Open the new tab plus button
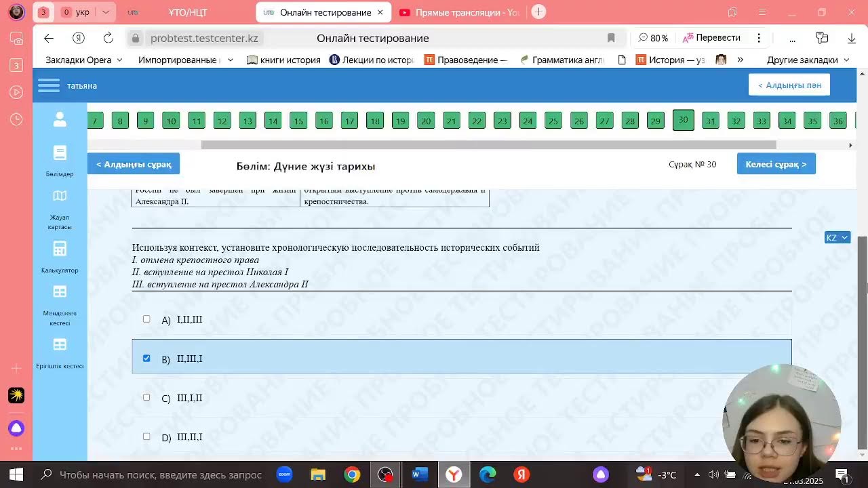 [538, 12]
